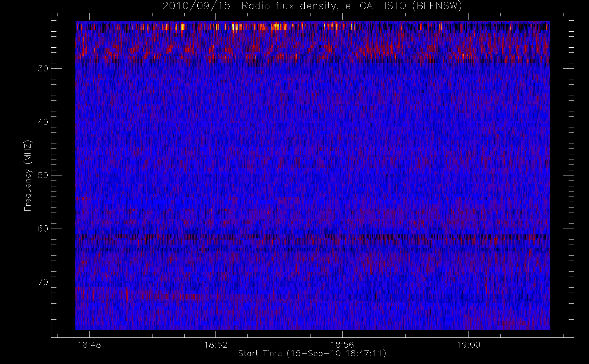Click the 'Start Time (15-Sep-10 18:47:11)' axis label
Image resolution: width=589 pixels, height=364 pixels.
tap(312, 353)
